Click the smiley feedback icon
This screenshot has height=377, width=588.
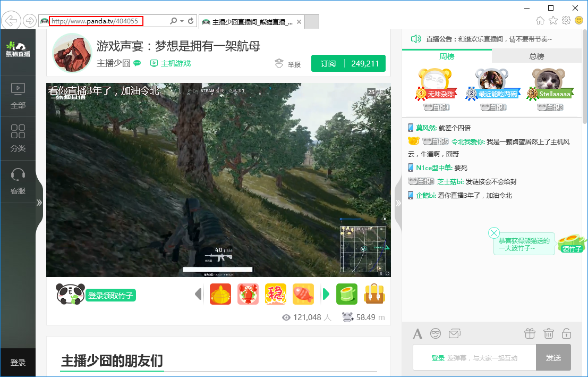pyautogui.click(x=579, y=20)
